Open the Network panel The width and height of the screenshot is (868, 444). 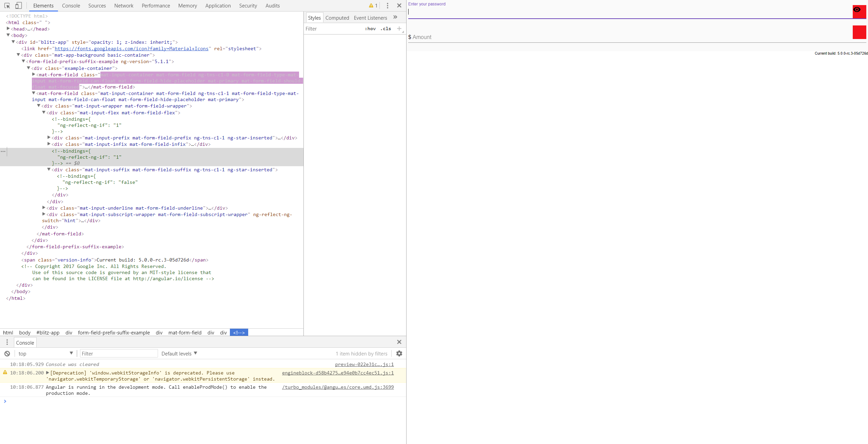click(123, 5)
